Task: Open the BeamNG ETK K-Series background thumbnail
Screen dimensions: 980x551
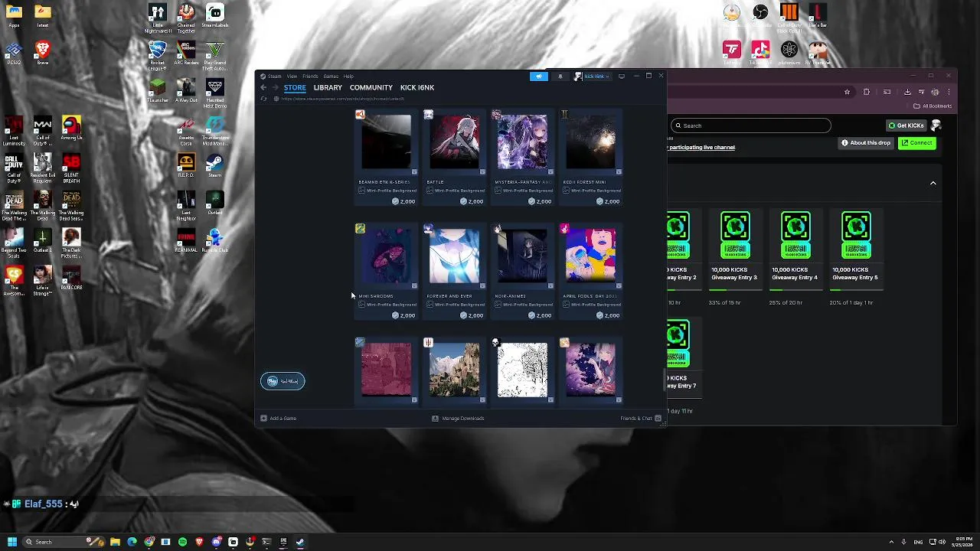Action: pos(386,142)
